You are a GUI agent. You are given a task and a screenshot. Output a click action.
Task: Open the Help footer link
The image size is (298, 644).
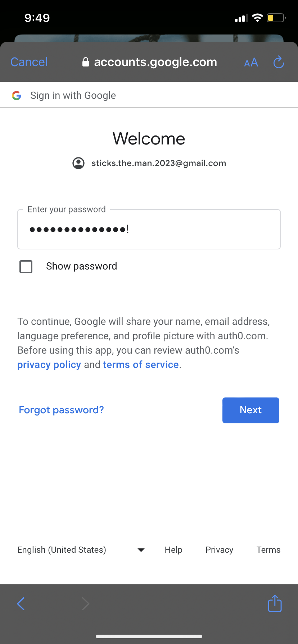173,550
